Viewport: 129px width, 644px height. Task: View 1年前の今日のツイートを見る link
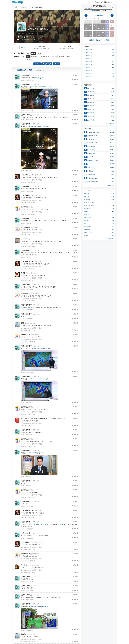pyautogui.click(x=99, y=40)
